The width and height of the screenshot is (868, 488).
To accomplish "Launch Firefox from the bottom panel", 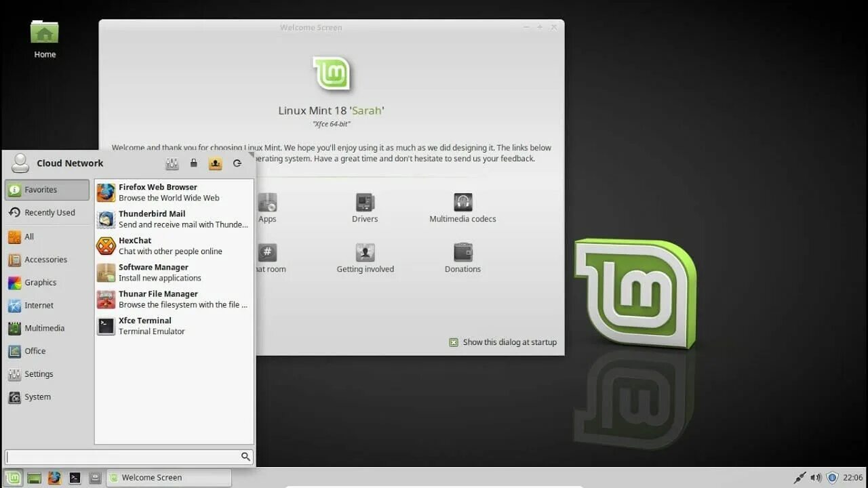I will [54, 478].
